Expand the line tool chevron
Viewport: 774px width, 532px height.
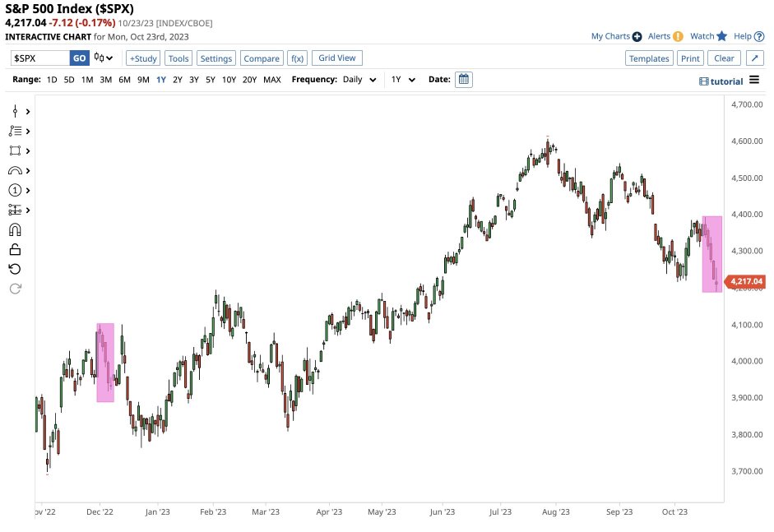[x=28, y=112]
